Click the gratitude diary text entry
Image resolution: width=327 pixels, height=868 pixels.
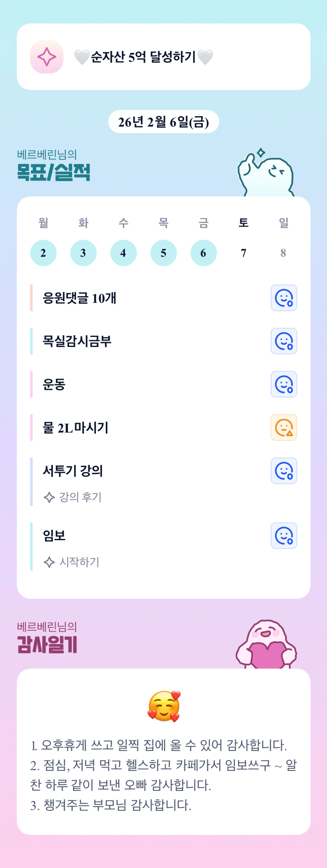163,774
